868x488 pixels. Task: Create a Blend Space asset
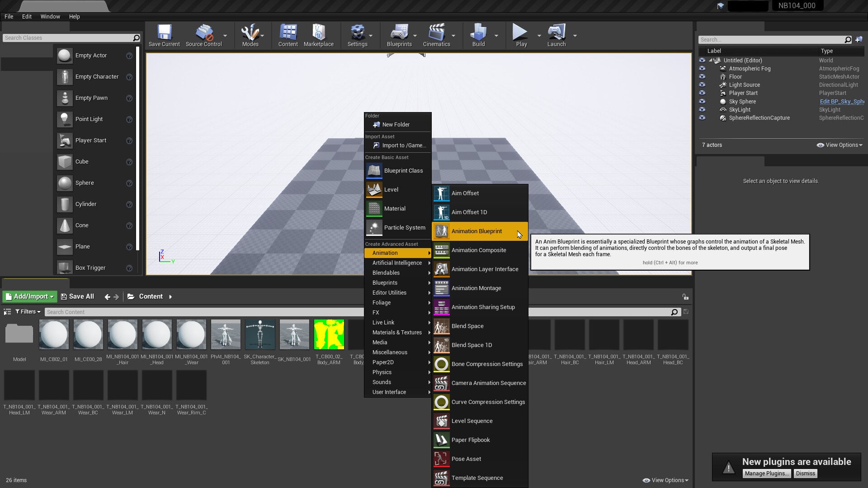coord(480,326)
